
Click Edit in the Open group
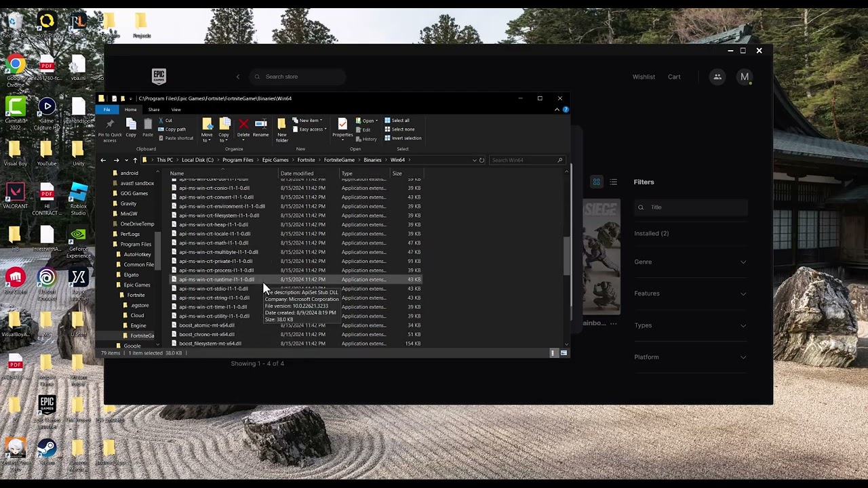tap(363, 130)
